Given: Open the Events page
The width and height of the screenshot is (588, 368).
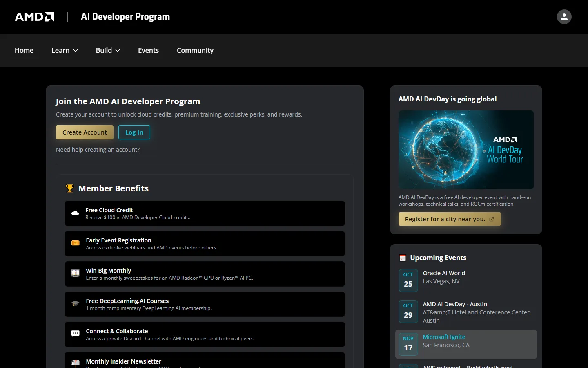Looking at the screenshot, I should coord(148,50).
